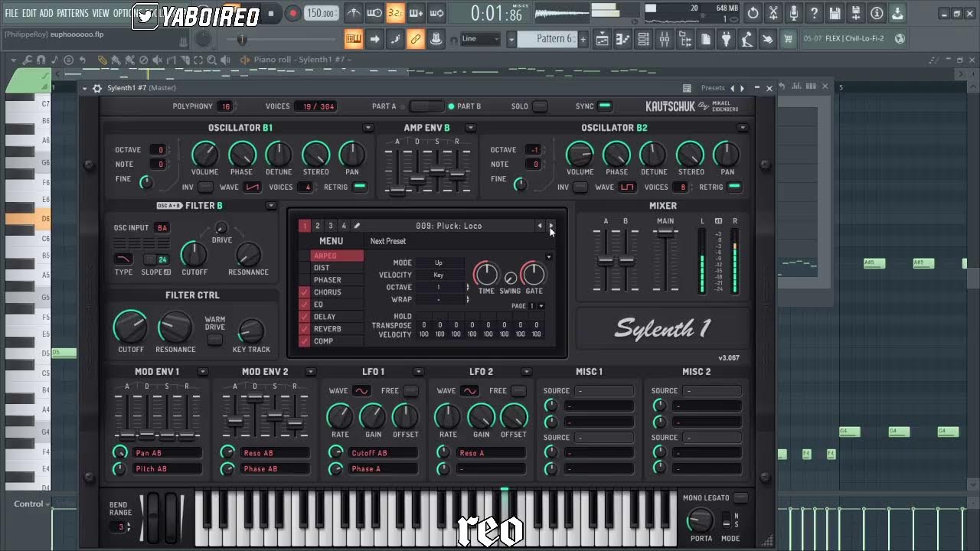Click the MAIN fader in Mixer section

(665, 234)
